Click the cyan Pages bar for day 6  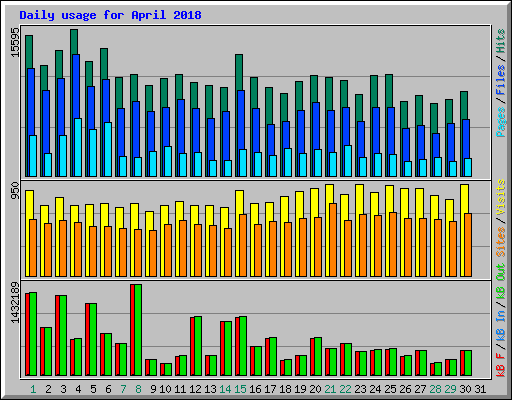[108, 149]
